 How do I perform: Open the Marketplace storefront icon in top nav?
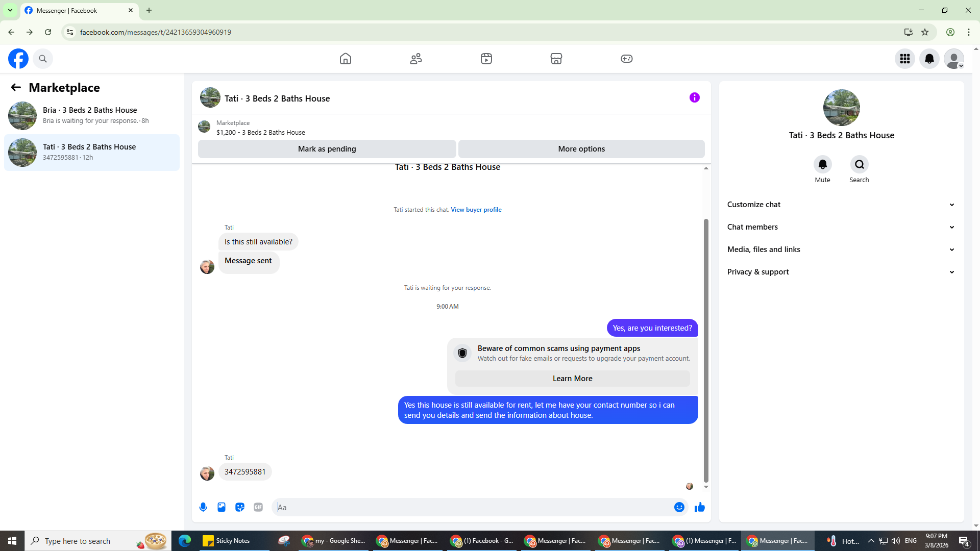coord(556,59)
